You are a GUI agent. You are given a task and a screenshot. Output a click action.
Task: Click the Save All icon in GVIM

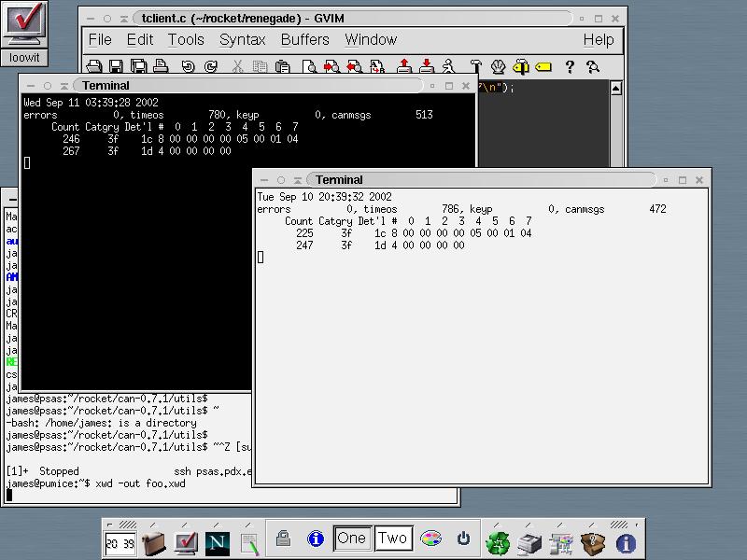(138, 66)
